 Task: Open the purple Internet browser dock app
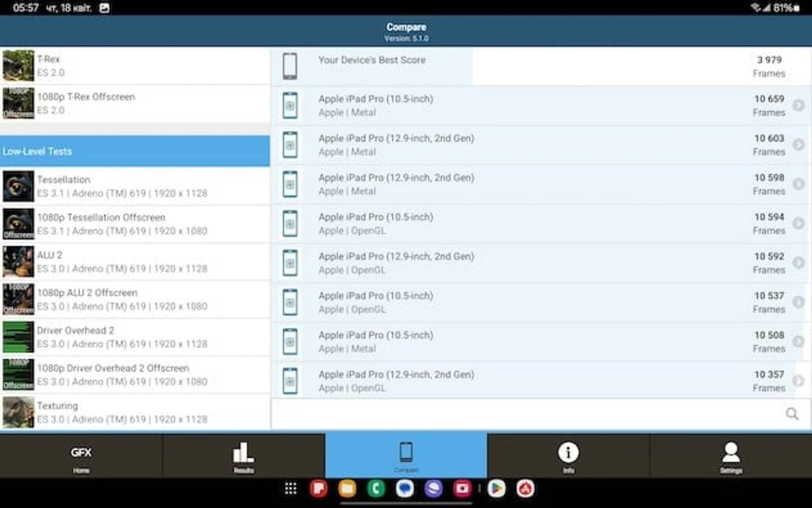[433, 489]
